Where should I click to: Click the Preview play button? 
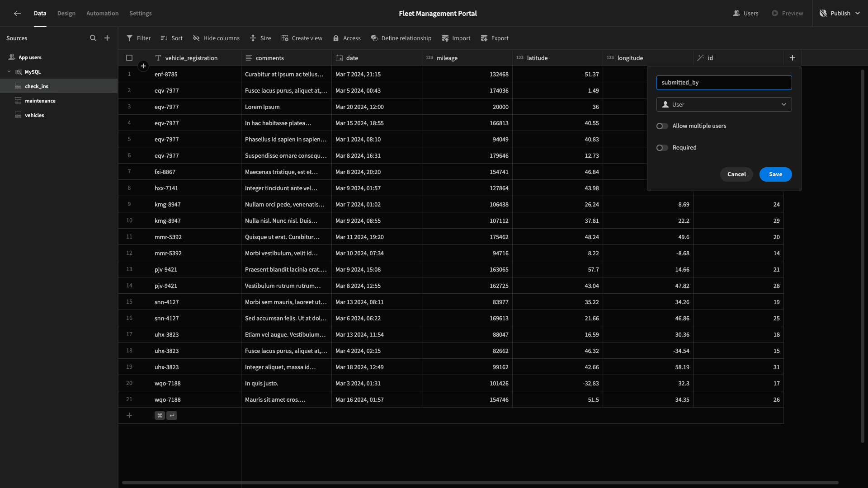pyautogui.click(x=787, y=14)
